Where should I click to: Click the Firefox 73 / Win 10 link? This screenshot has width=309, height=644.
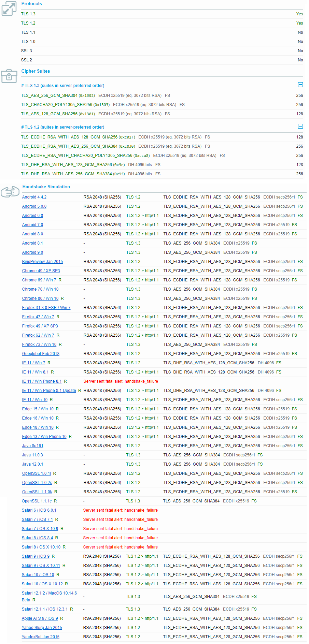click(39, 345)
